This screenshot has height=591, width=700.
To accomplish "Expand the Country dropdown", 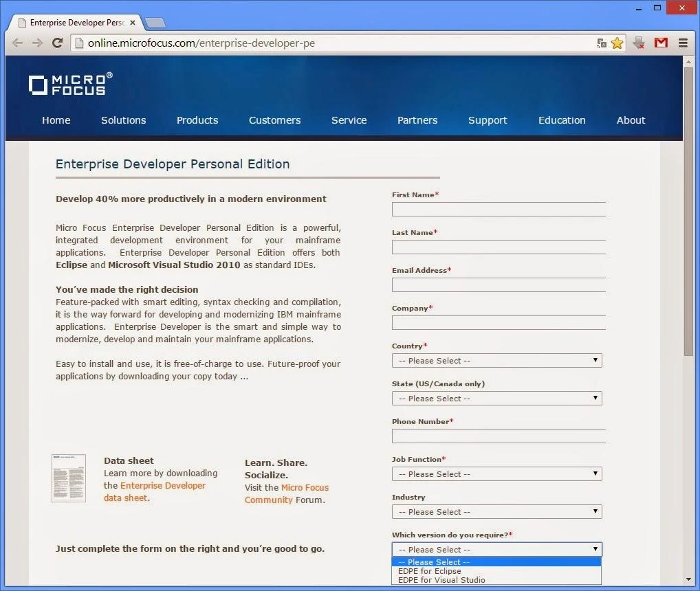I will (x=497, y=360).
